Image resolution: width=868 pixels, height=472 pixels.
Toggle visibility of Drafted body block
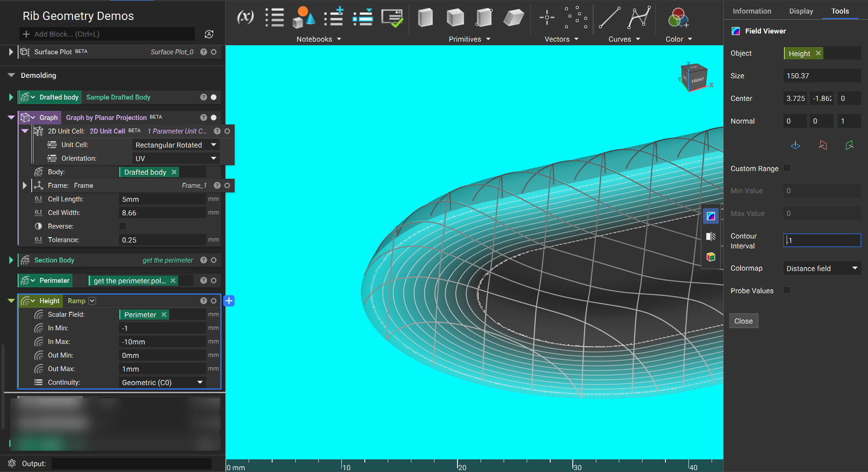point(214,97)
